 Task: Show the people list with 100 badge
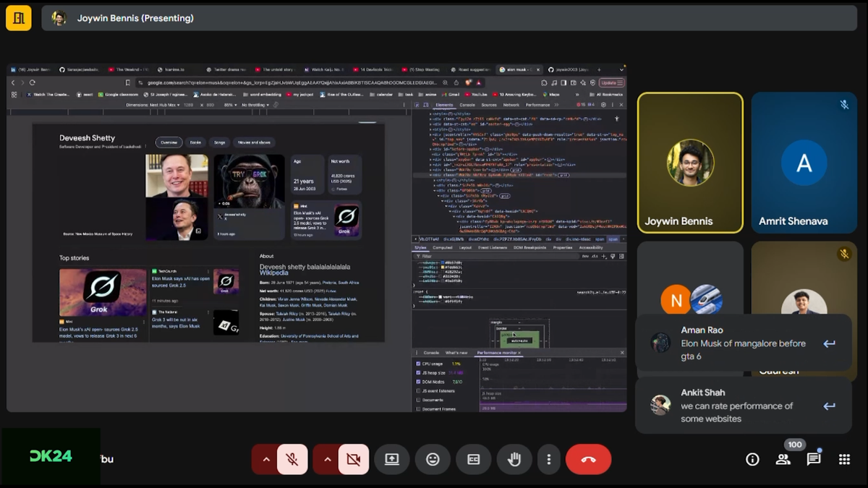783,459
